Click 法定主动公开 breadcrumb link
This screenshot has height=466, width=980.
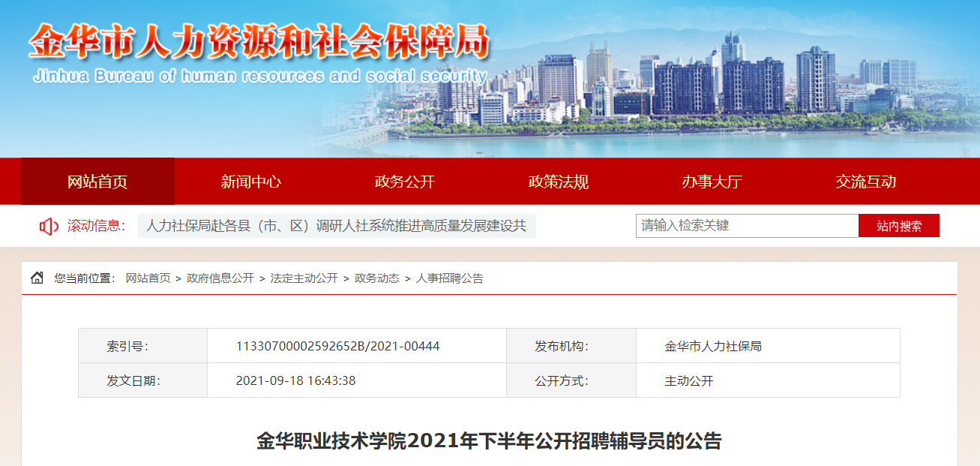tap(304, 278)
